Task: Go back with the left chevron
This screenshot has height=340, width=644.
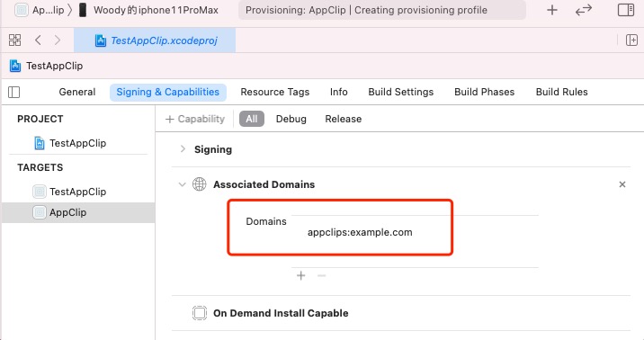Action: tap(38, 40)
